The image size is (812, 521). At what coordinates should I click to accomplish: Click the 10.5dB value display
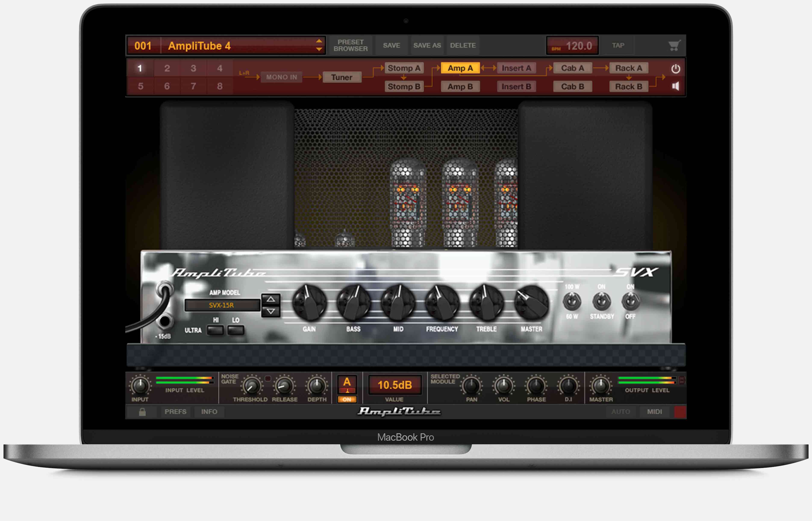coord(394,385)
